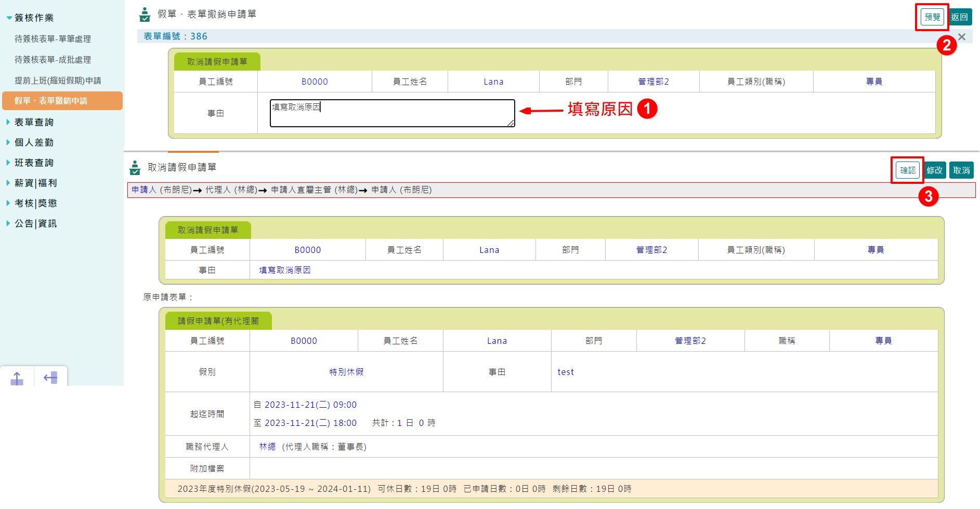This screenshot has width=980, height=509.
Task: Select 提前上班(縮短假期)申請 in the sidebar
Action: (58, 80)
